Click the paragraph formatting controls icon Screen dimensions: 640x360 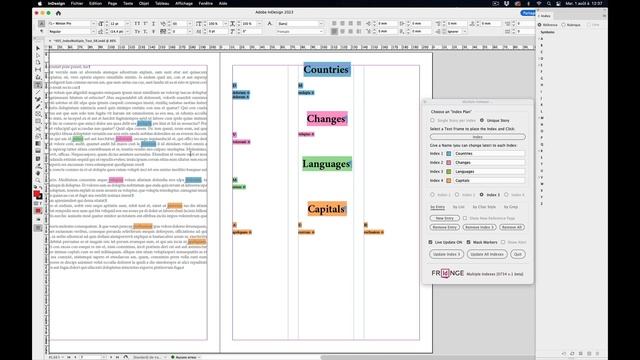tap(42, 31)
